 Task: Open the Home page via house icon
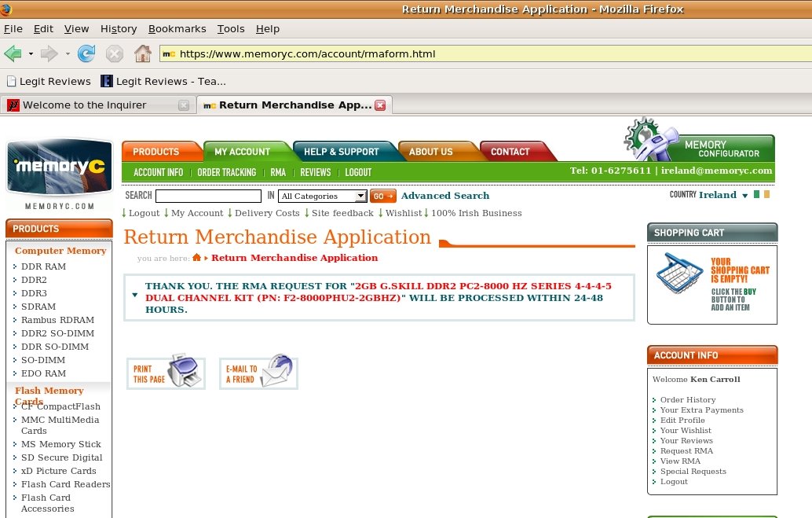[x=143, y=53]
